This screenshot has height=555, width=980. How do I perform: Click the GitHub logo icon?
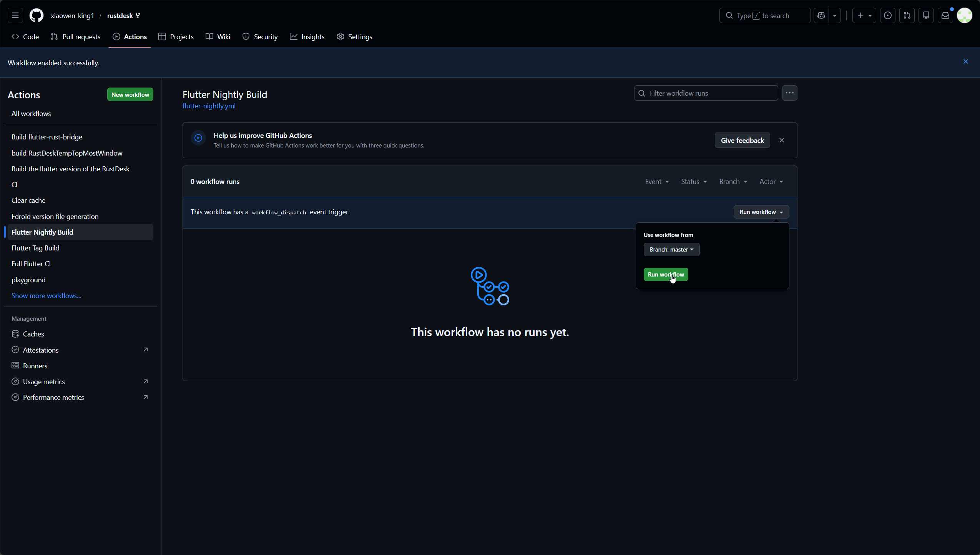click(37, 15)
